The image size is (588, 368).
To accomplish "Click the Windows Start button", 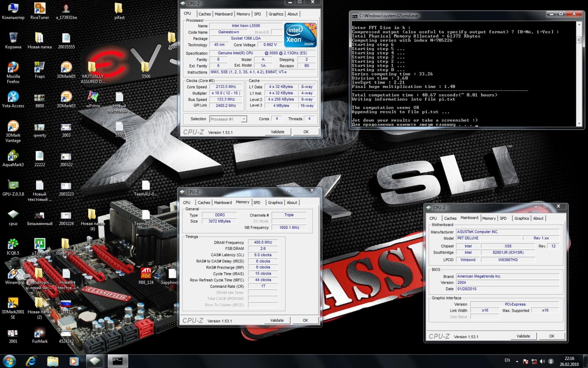I will (9, 361).
